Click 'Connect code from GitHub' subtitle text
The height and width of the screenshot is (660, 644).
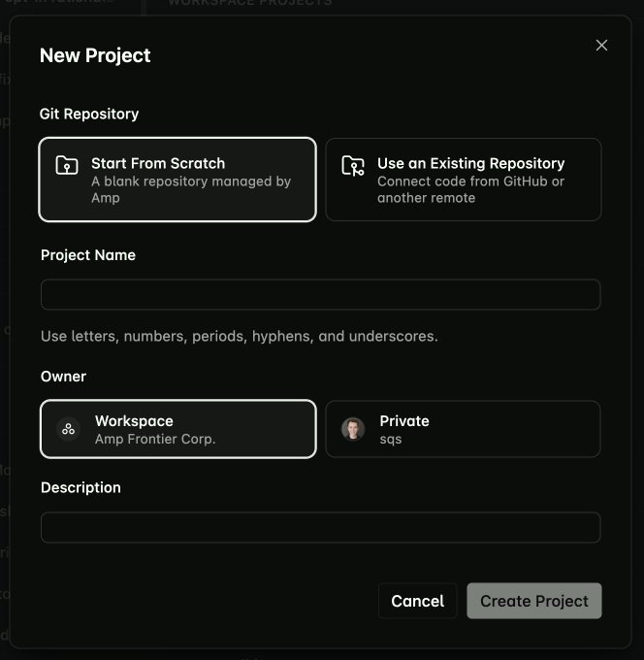pos(470,189)
